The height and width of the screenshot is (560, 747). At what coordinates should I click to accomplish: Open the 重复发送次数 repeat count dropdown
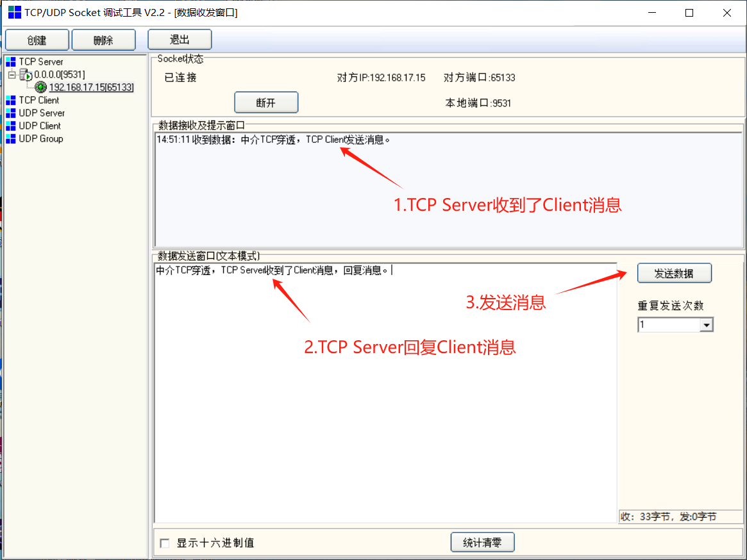pos(707,324)
